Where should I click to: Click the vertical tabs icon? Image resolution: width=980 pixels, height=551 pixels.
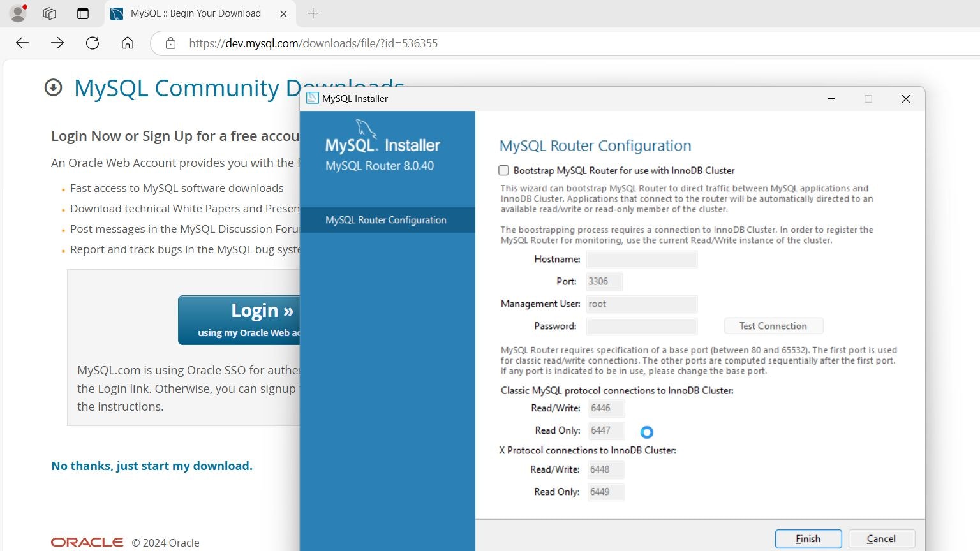[83, 13]
